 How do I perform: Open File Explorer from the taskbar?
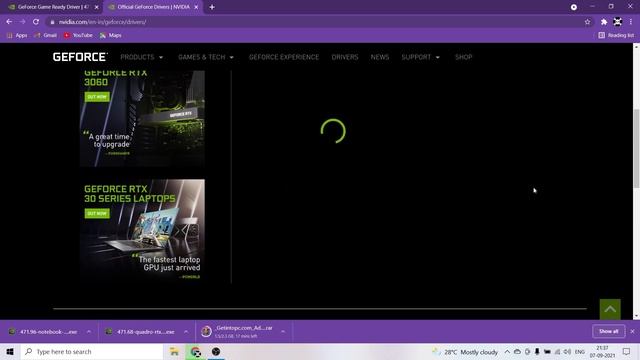point(174,351)
